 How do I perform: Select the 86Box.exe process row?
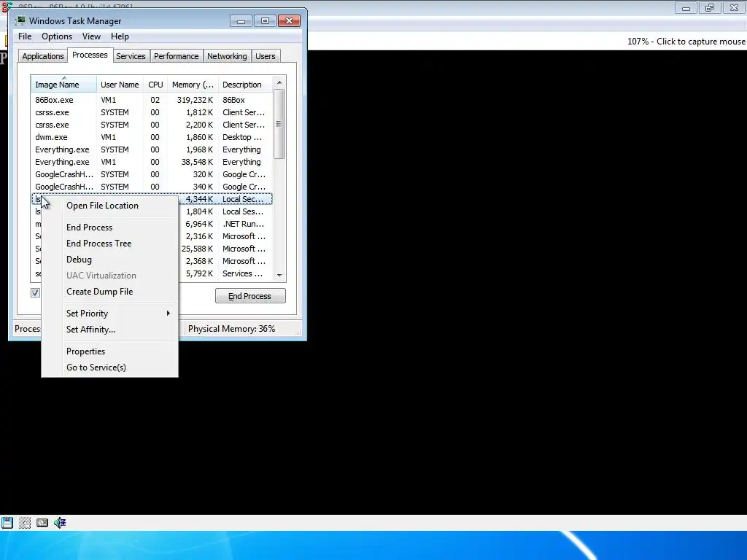click(152, 100)
